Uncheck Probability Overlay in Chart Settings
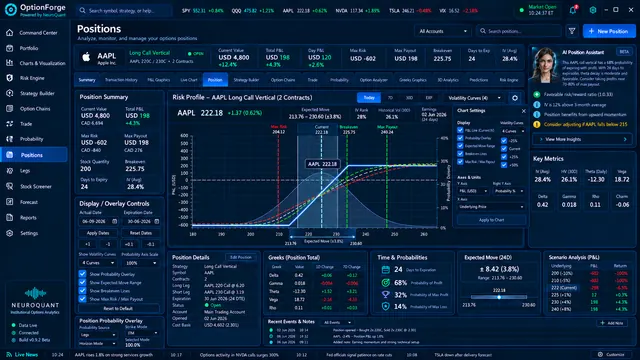 [460, 138]
